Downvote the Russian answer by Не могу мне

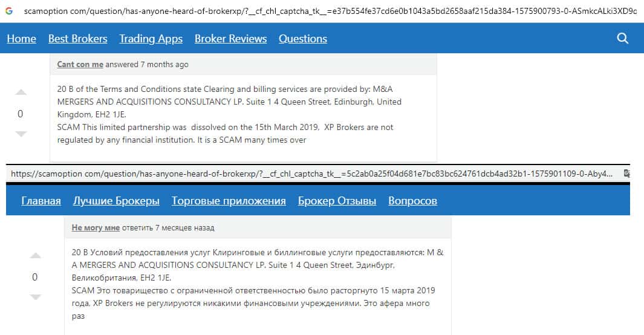tap(35, 297)
